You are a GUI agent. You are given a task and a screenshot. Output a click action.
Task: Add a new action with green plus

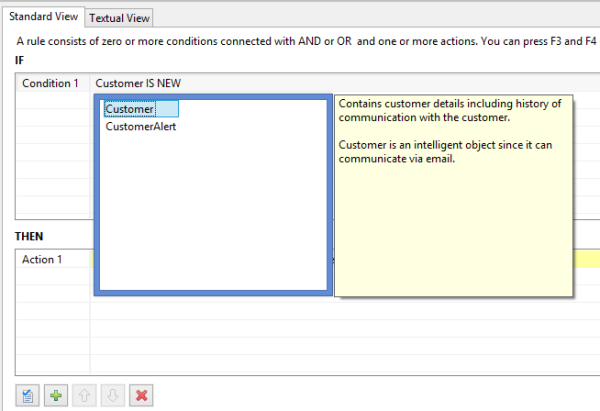pyautogui.click(x=56, y=395)
